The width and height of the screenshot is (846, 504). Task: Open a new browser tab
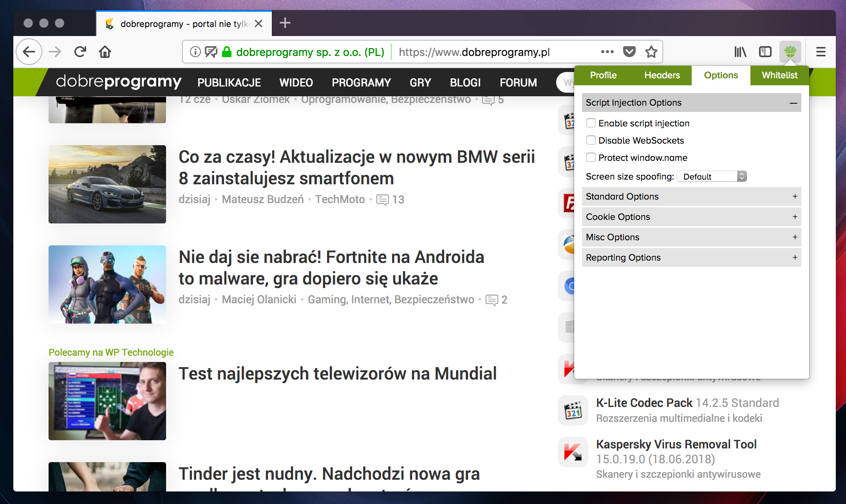(285, 23)
